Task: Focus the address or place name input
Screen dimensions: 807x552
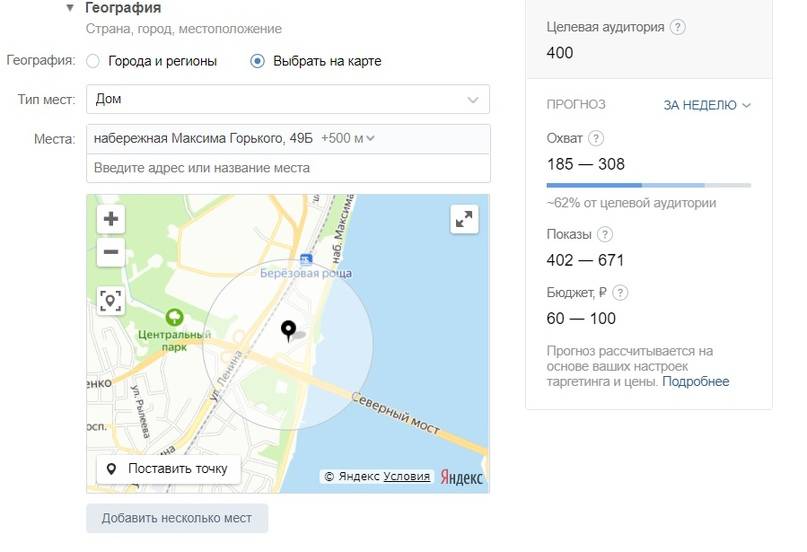Action: click(288, 168)
